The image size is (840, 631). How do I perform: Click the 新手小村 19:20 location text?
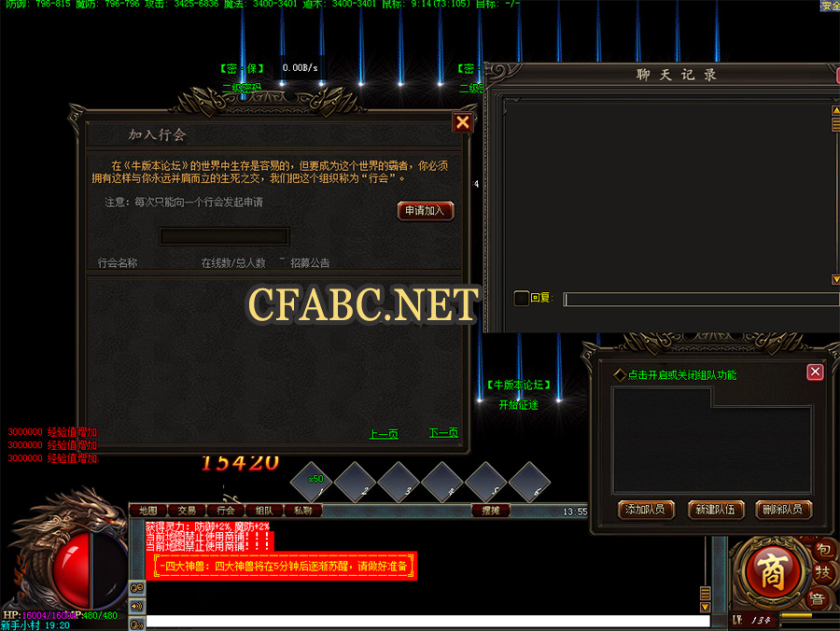click(35, 625)
